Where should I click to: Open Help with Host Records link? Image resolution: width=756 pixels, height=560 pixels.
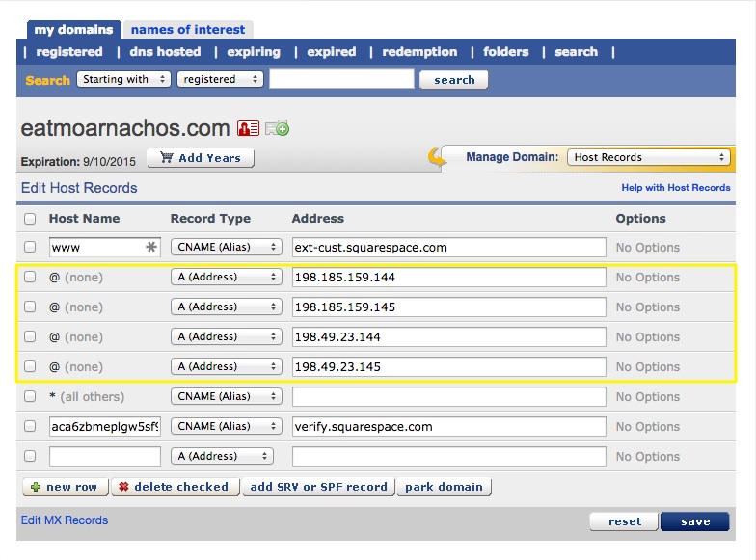[x=675, y=188]
